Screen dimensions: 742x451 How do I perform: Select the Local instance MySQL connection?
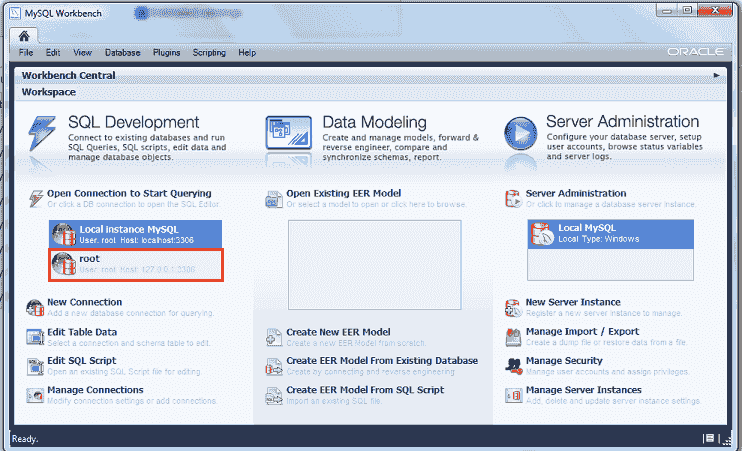click(135, 234)
